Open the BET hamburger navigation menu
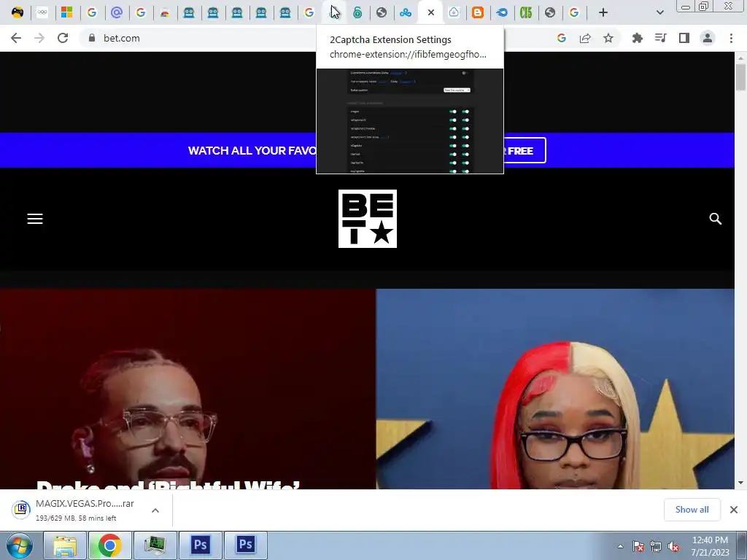The image size is (747, 560). (x=35, y=219)
